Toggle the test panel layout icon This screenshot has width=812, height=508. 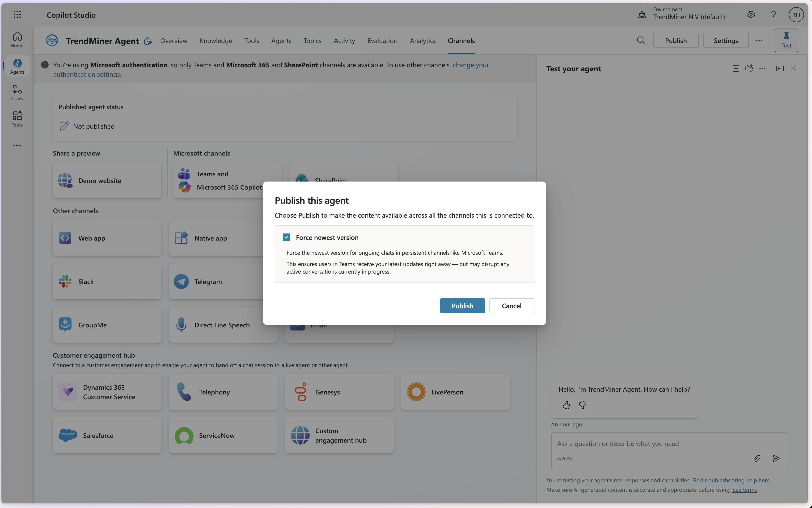tap(780, 68)
